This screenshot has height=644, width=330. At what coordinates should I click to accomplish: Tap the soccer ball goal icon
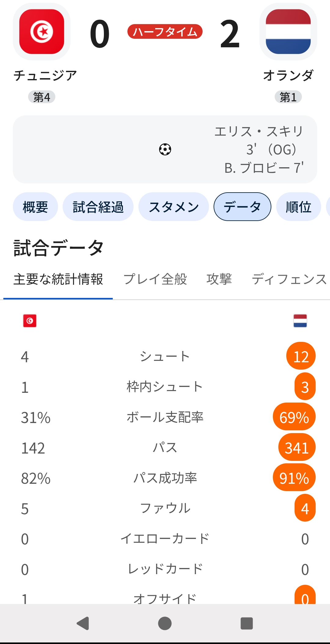(165, 149)
